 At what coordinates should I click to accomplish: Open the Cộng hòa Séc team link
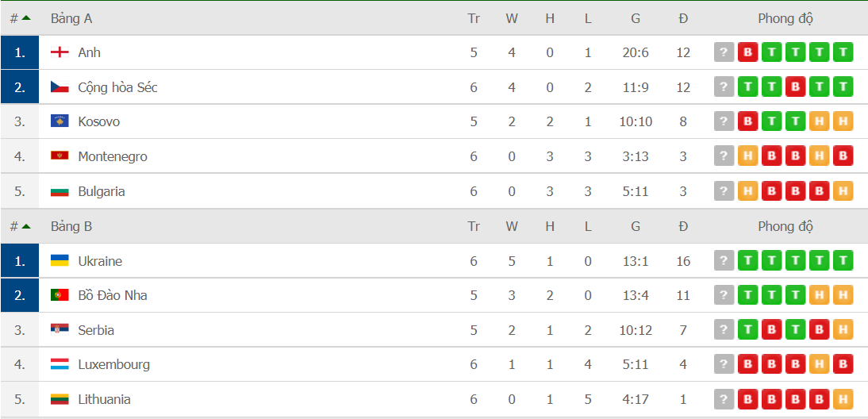118,87
